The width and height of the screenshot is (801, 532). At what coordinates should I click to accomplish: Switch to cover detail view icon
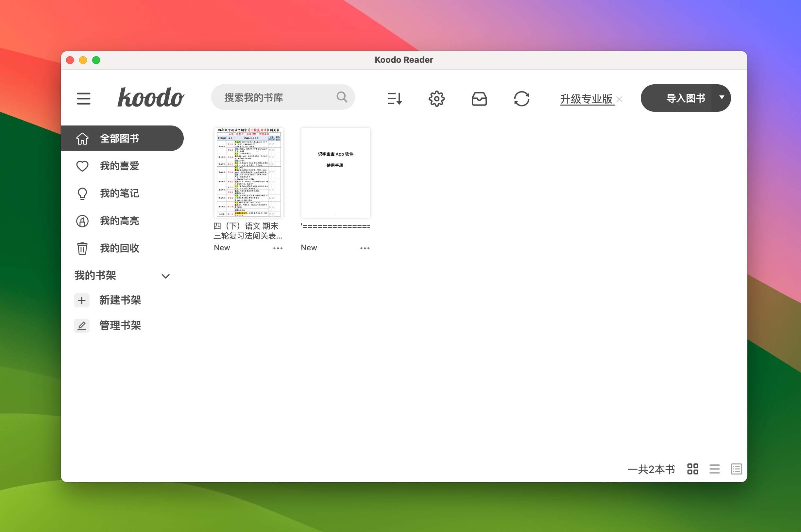tap(736, 469)
